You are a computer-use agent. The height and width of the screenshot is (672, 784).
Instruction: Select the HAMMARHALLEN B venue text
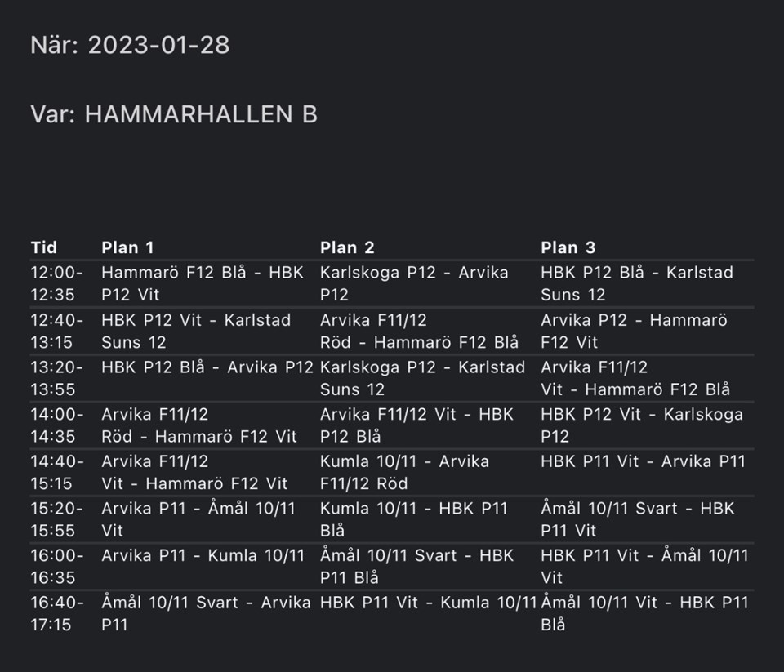tap(201, 114)
